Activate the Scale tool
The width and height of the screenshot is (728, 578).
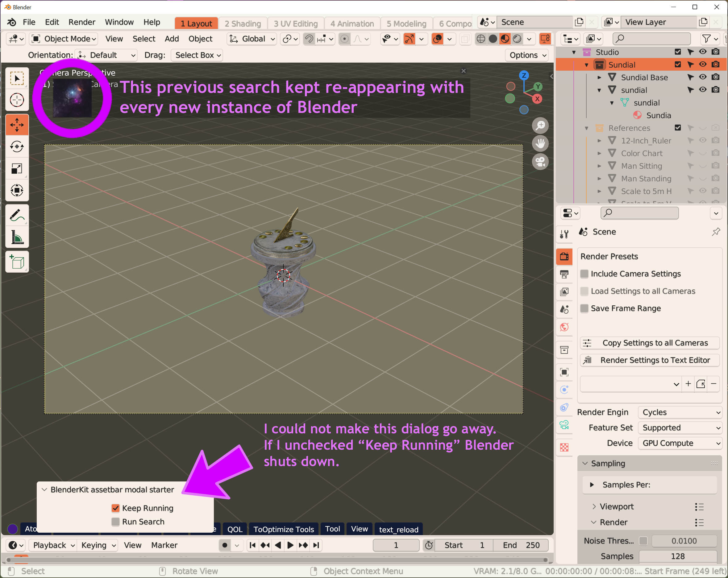(17, 169)
